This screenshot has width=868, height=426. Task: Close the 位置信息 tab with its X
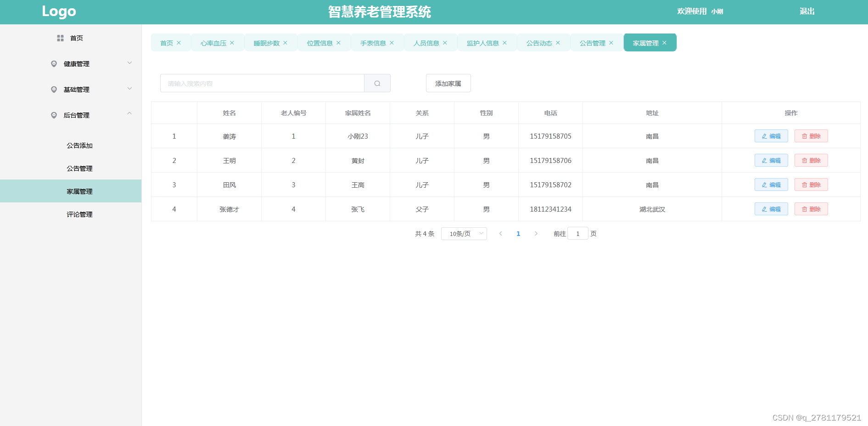(x=339, y=43)
